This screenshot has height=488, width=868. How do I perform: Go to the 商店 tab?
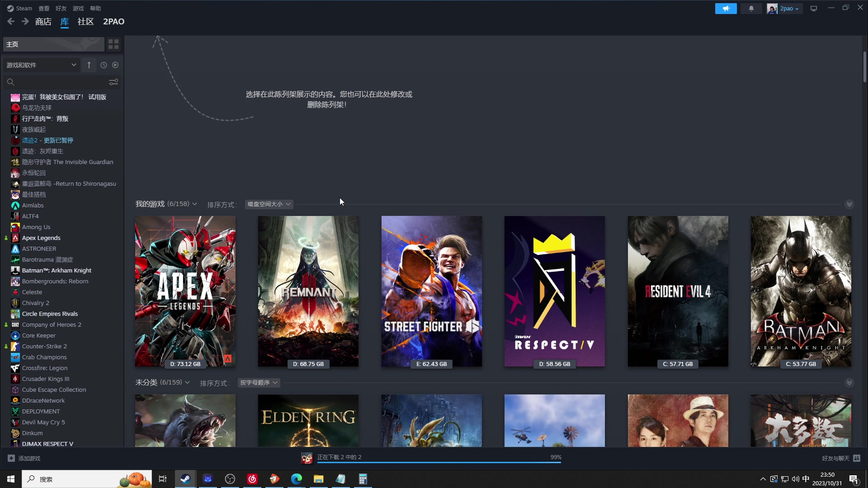coord(43,21)
